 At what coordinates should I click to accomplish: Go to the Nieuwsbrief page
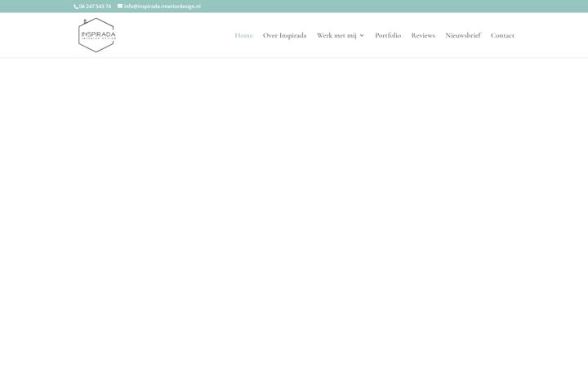[463, 35]
